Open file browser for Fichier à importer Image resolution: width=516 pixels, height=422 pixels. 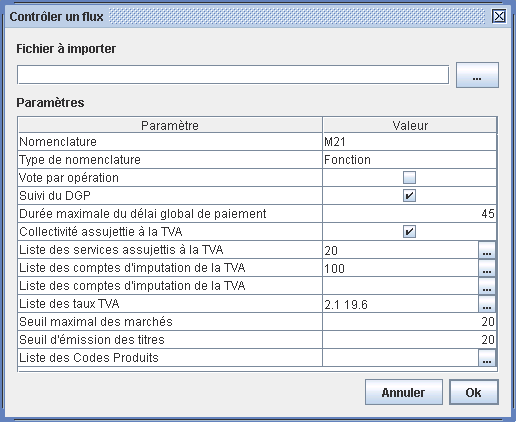tap(477, 75)
